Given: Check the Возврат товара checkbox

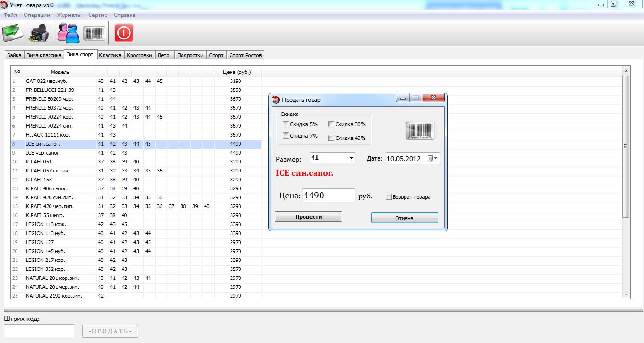Looking at the screenshot, I should (x=388, y=197).
